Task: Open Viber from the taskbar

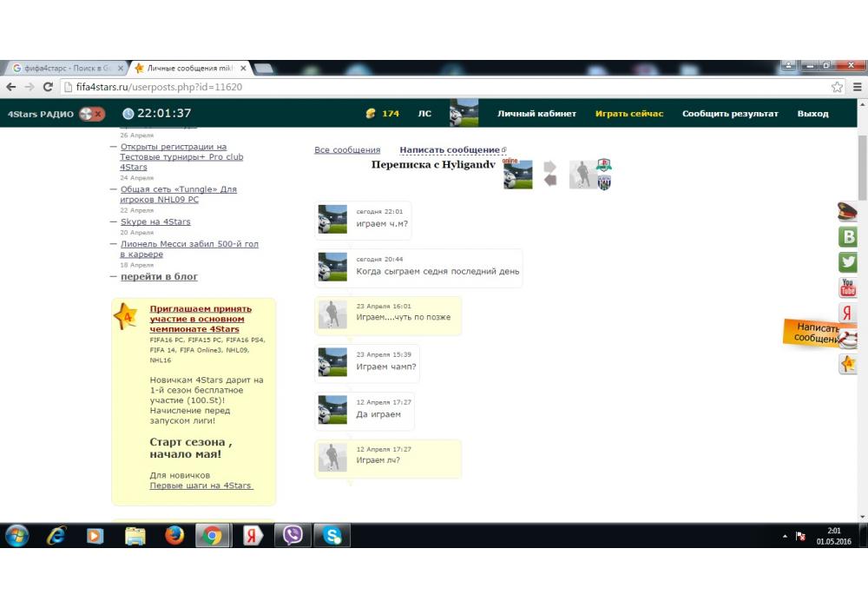Action: [293, 536]
